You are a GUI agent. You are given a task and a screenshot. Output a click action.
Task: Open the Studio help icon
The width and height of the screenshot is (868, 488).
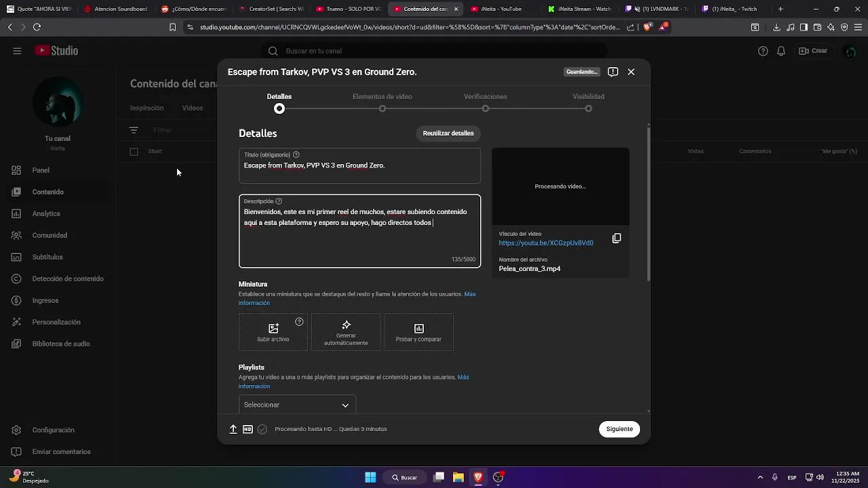(x=763, y=51)
